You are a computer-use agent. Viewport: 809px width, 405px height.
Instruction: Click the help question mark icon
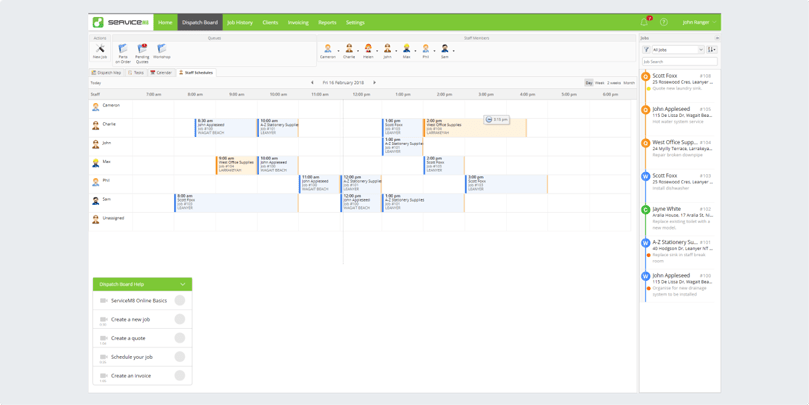pyautogui.click(x=664, y=22)
